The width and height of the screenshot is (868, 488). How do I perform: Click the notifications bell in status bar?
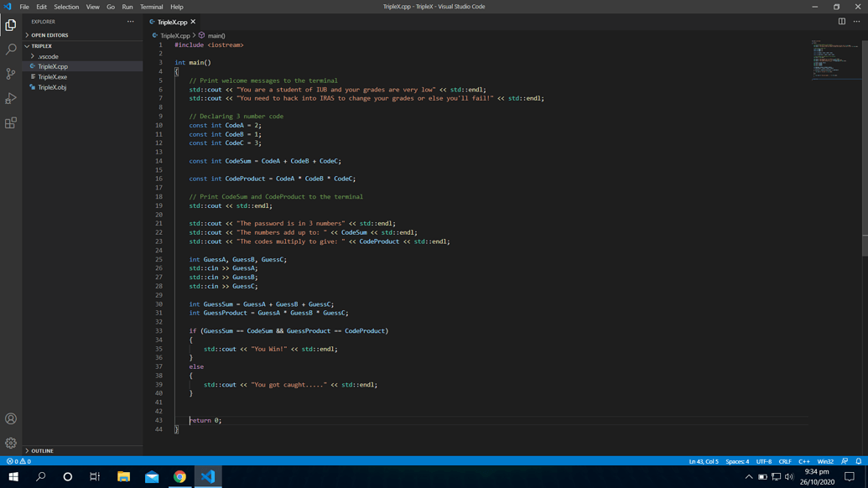pyautogui.click(x=858, y=461)
